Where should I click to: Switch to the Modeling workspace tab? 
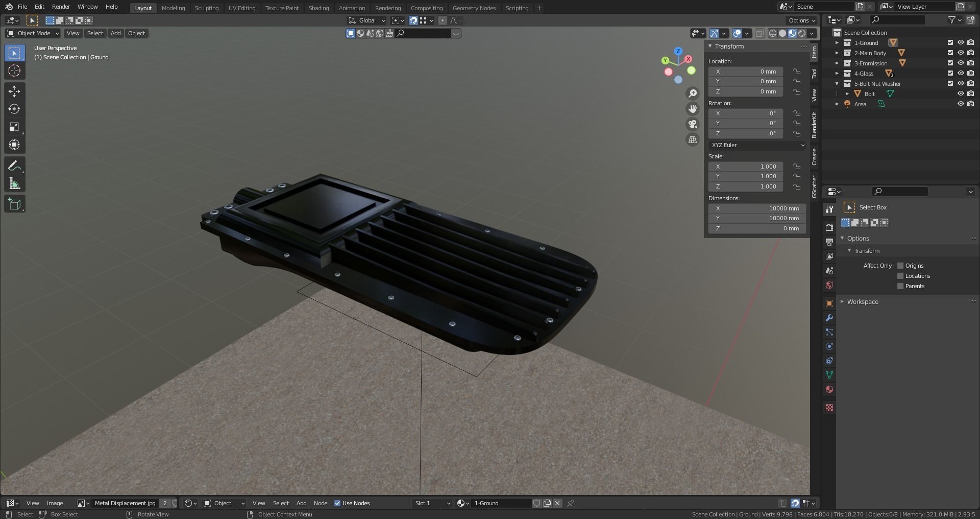click(x=173, y=8)
